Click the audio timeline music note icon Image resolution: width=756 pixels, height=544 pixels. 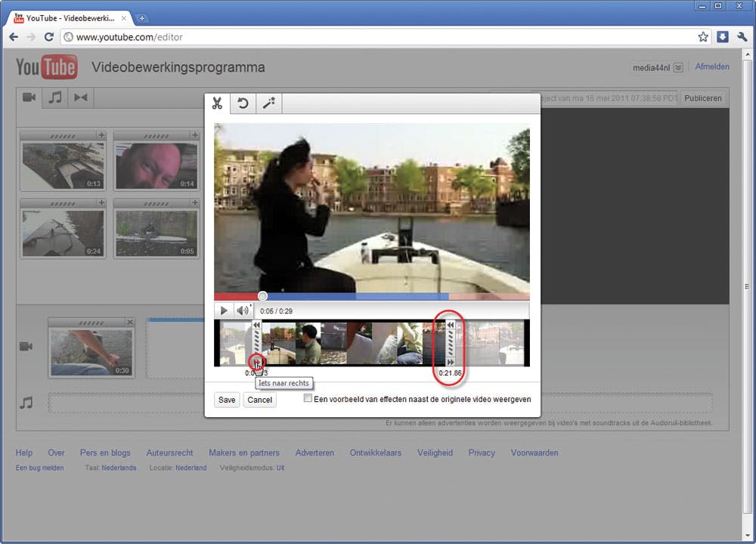[26, 403]
